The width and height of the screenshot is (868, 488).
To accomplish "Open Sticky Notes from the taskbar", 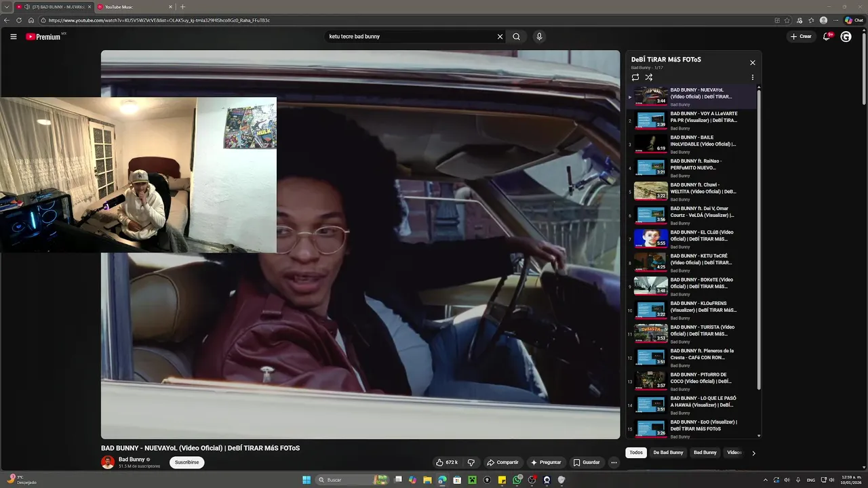I will (502, 480).
